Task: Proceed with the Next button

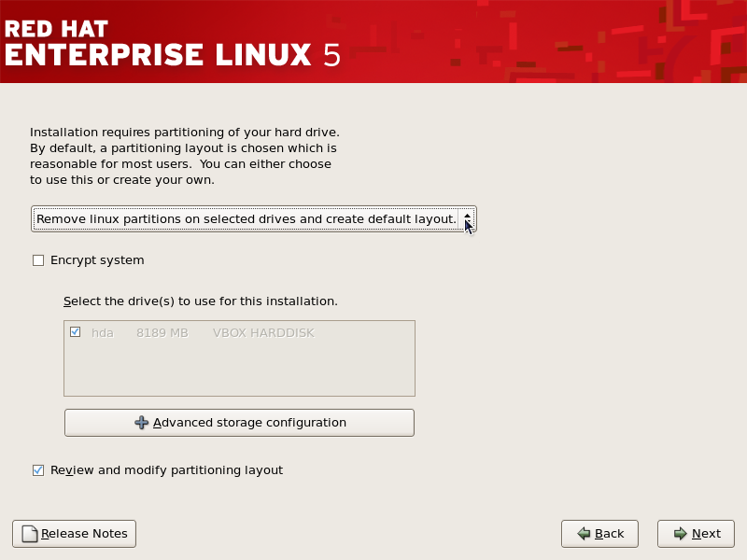Action: [x=696, y=534]
